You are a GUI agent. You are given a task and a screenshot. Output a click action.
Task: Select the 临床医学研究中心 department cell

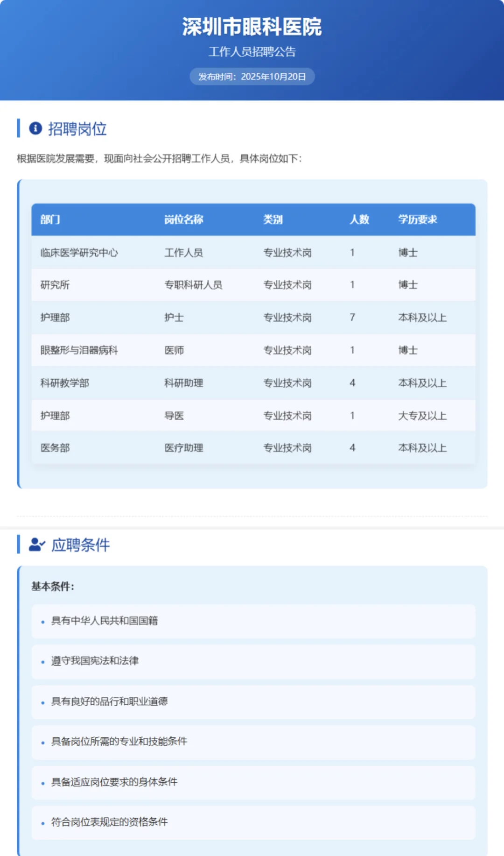(79, 253)
